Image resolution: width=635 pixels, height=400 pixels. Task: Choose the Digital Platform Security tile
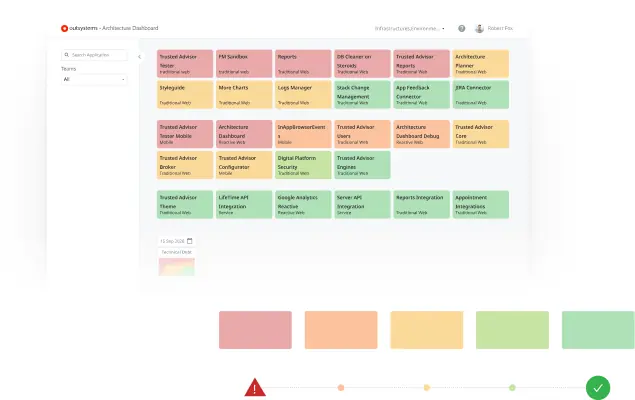[303, 165]
